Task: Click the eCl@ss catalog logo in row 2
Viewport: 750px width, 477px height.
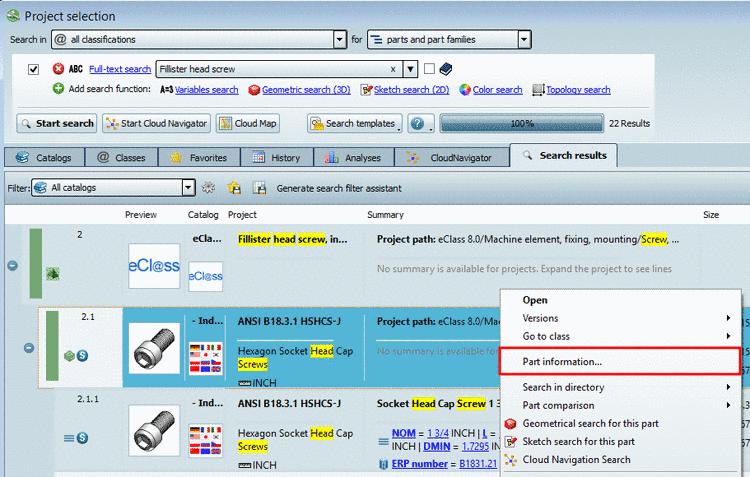Action: tap(205, 276)
